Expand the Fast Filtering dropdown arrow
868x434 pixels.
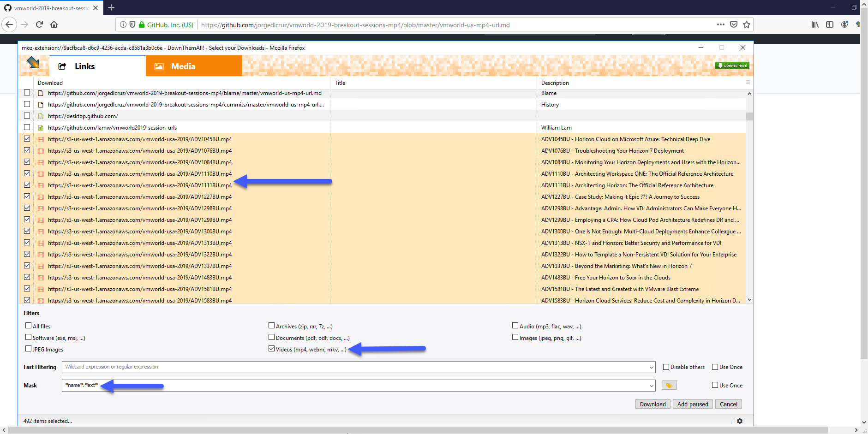click(651, 368)
